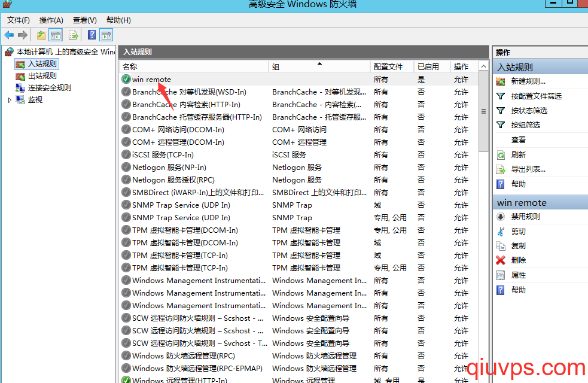Select the 监视 tree node
This screenshot has width=588, height=383.
(35, 100)
